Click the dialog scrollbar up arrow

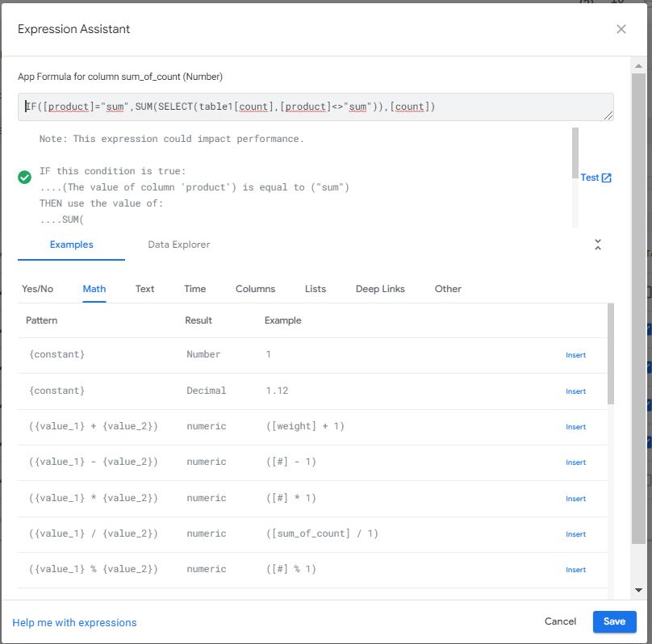pyautogui.click(x=638, y=66)
